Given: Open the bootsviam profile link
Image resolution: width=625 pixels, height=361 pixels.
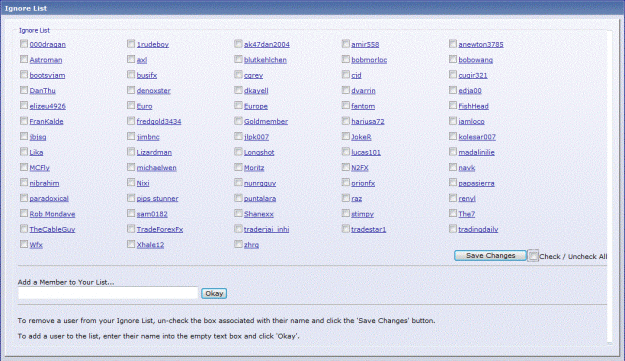Looking at the screenshot, I should 47,76.
